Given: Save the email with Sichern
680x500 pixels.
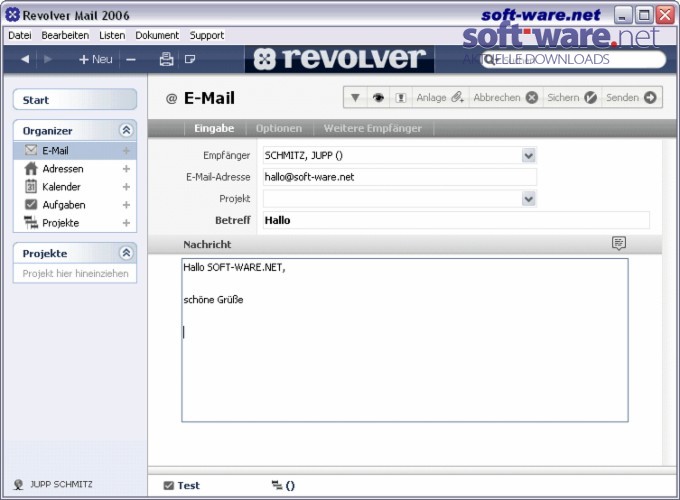Looking at the screenshot, I should click(x=572, y=98).
